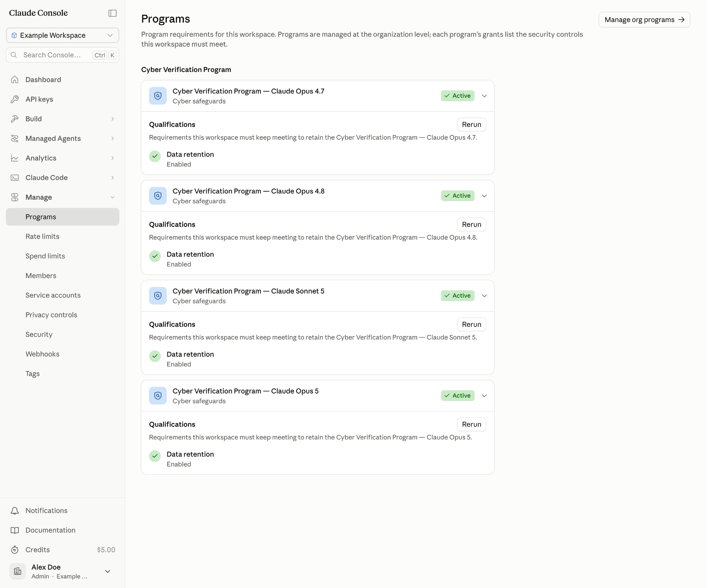Rerun qualifications for Claude Sonnet 5
The width and height of the screenshot is (706, 588).
pyautogui.click(x=471, y=324)
